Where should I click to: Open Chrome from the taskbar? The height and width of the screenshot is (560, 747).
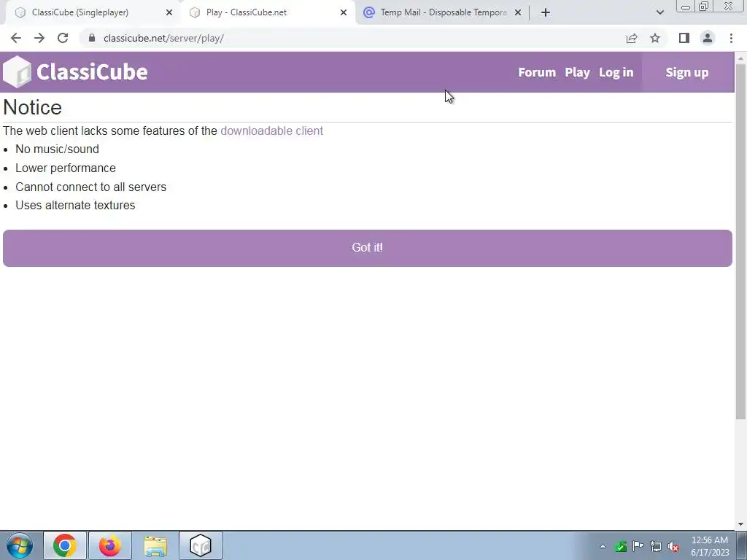65,545
